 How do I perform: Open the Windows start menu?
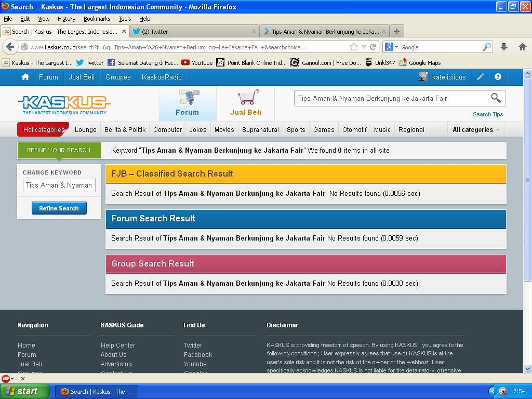click(x=24, y=391)
